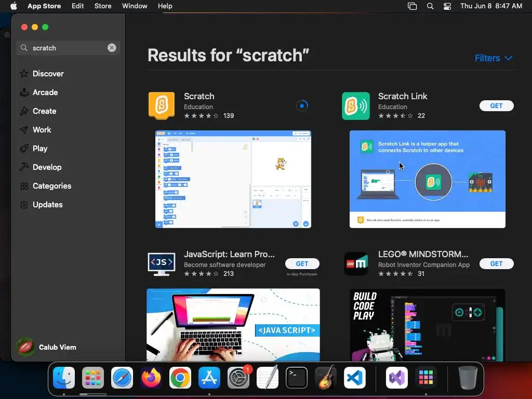Click the App Store Dock icon
This screenshot has width=532, height=399.
coord(209,378)
